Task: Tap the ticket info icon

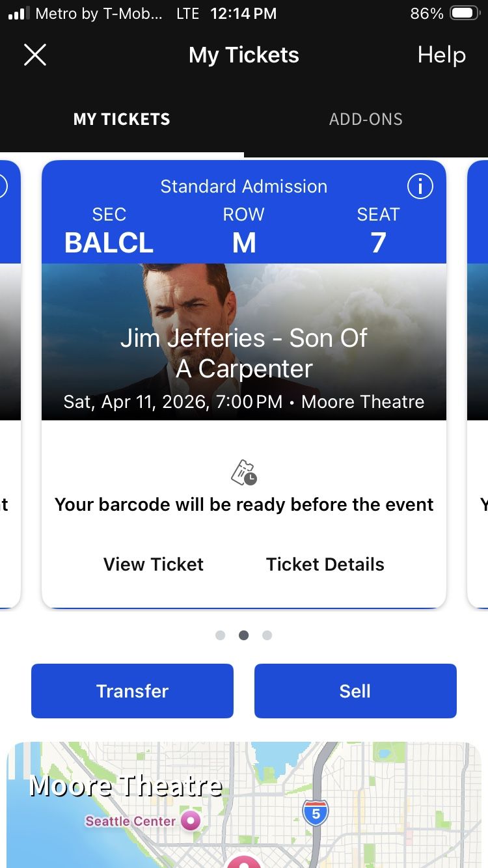Action: coord(420,187)
